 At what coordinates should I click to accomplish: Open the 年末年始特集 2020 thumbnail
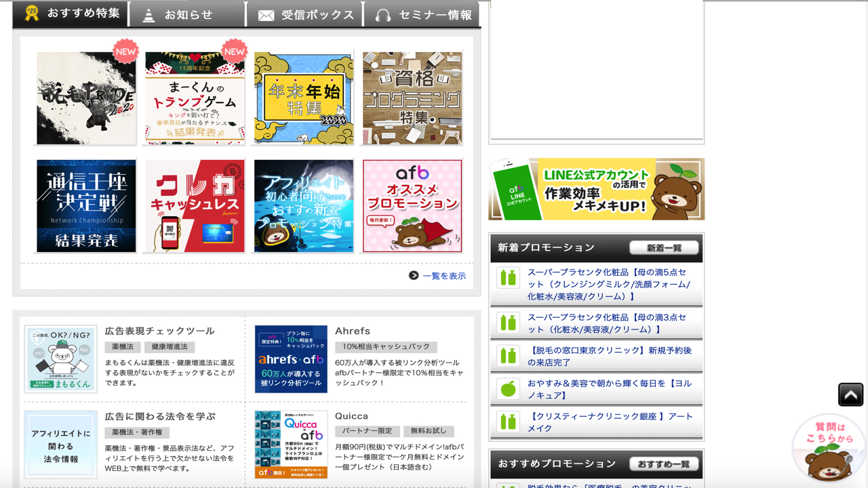[x=304, y=98]
